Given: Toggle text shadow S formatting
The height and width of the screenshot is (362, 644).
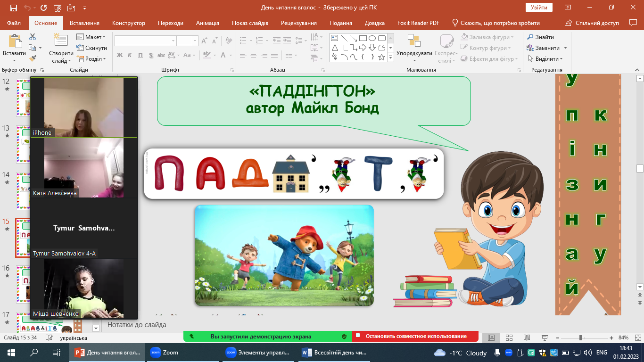Looking at the screenshot, I should pos(151,55).
